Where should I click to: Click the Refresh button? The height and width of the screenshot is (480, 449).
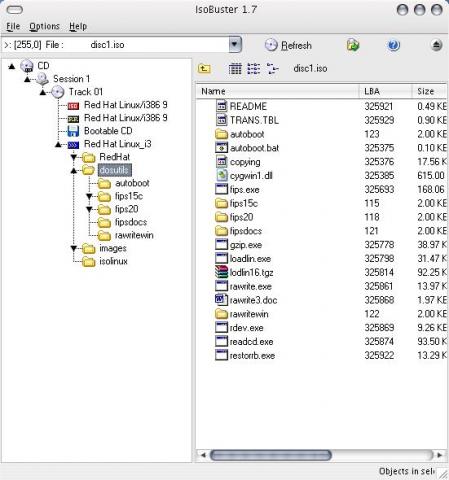coord(288,45)
